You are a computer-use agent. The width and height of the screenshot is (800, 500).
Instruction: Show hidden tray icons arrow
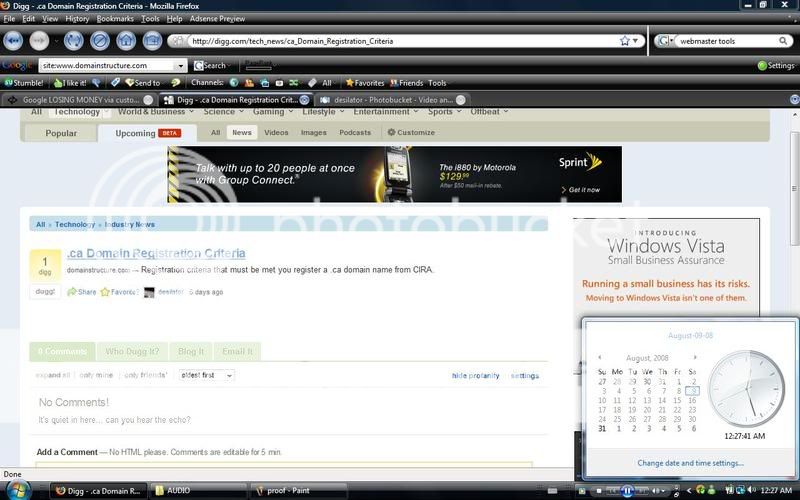point(688,491)
